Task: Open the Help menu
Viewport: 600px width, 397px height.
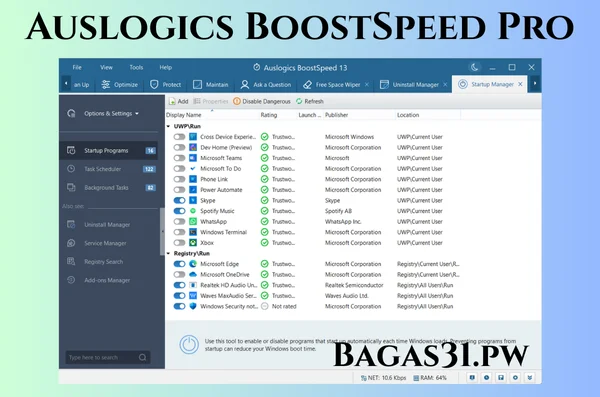Action: point(166,67)
